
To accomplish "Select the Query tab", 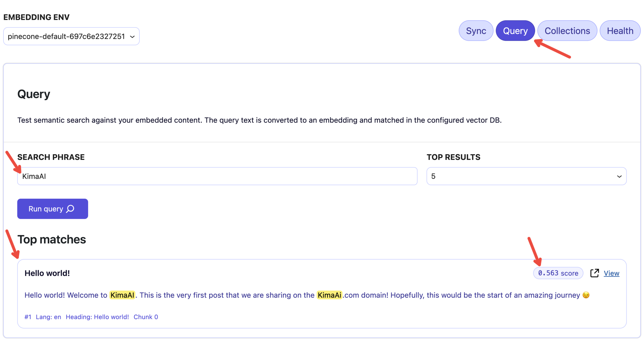I will tap(515, 31).
